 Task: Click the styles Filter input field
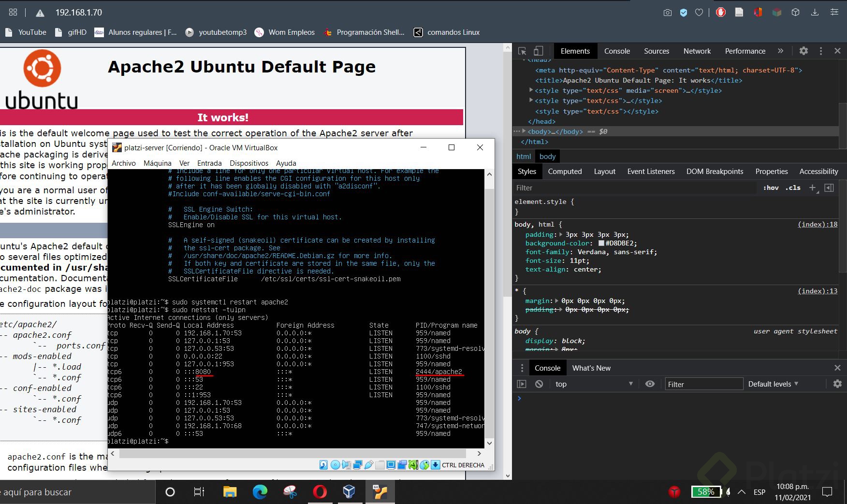pyautogui.click(x=635, y=187)
